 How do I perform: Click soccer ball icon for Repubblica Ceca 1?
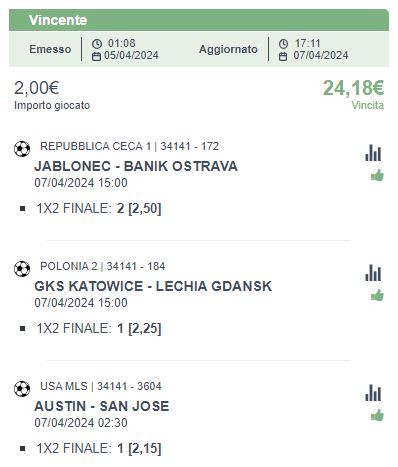click(22, 149)
